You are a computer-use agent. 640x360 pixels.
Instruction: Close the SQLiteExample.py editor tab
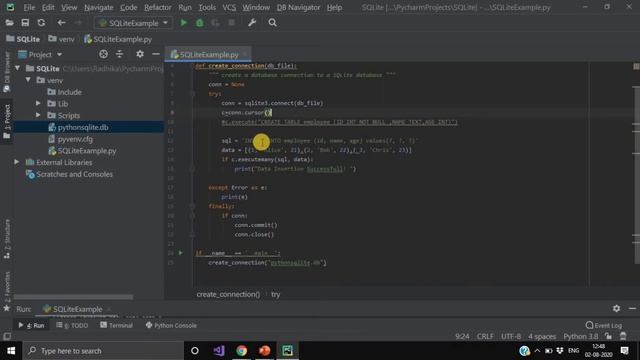coord(245,54)
